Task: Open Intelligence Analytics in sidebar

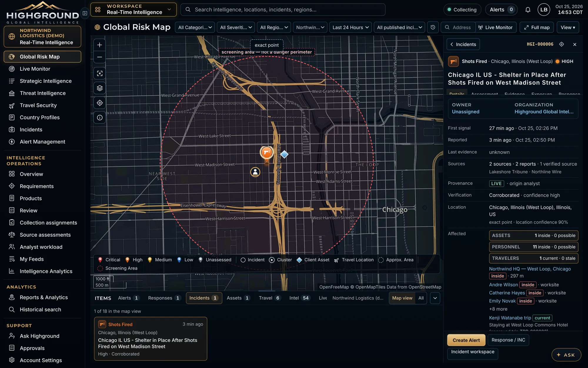Action: tap(42, 271)
